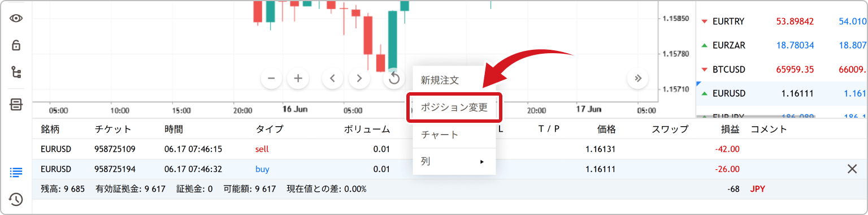Select EURUSD in market watch list

[x=729, y=93]
